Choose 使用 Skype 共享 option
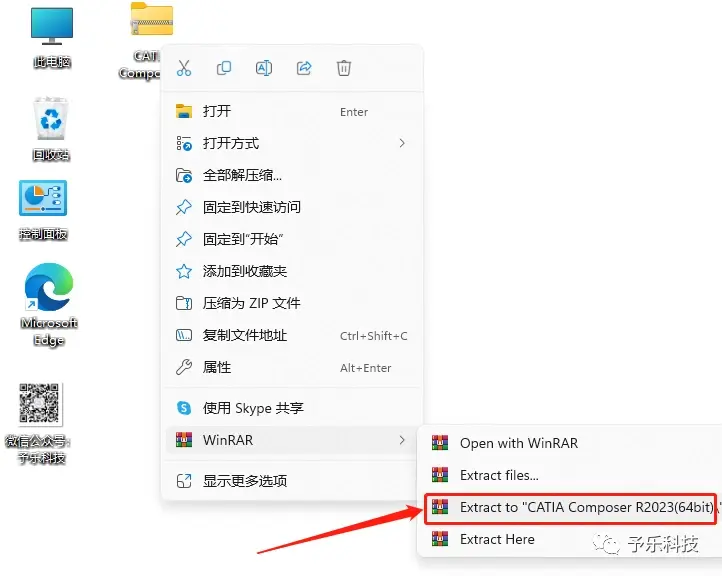This screenshot has height=576, width=722. point(292,408)
